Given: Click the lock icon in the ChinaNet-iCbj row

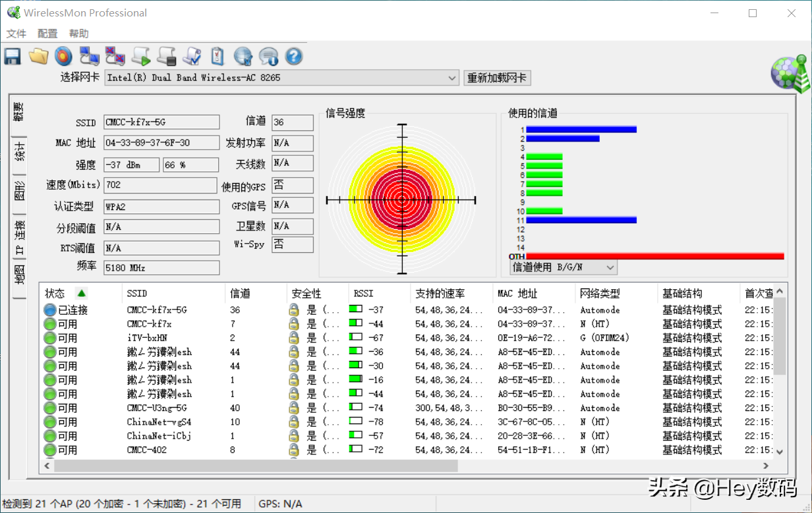Looking at the screenshot, I should pos(294,436).
